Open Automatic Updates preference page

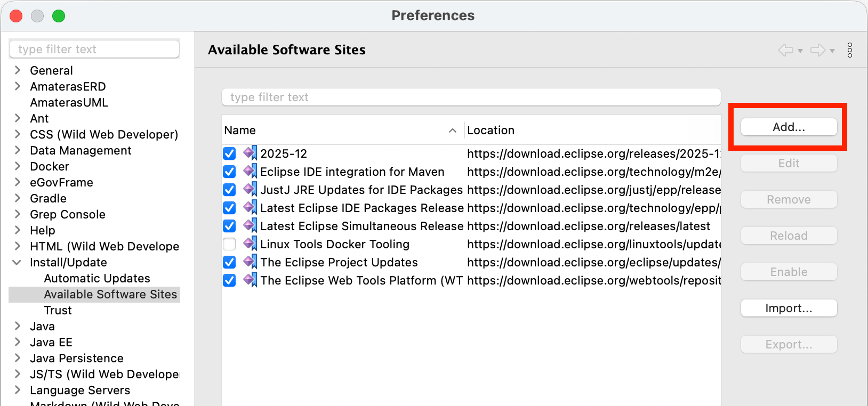tap(97, 278)
